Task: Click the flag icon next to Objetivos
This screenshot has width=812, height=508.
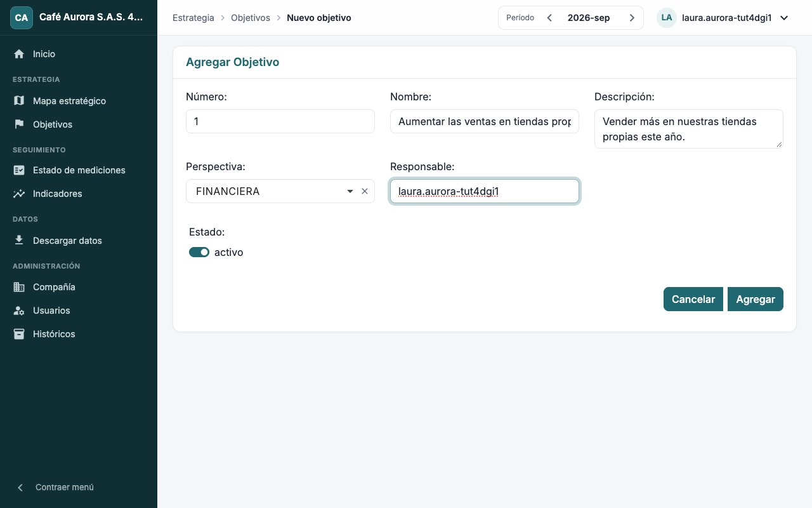Action: click(19, 124)
